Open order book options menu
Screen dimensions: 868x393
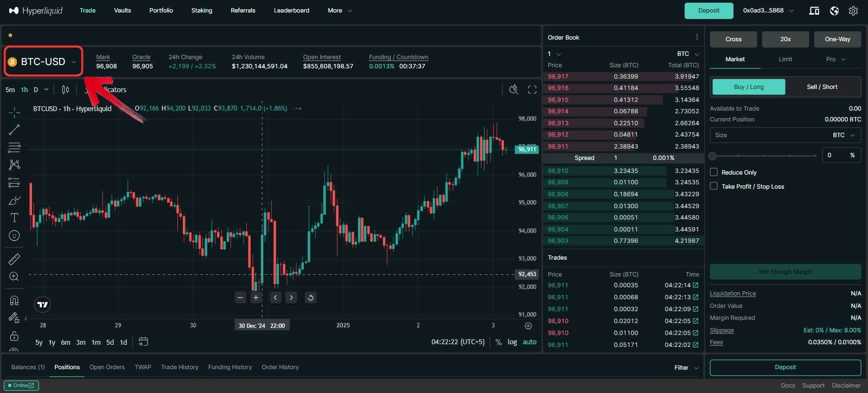point(697,37)
